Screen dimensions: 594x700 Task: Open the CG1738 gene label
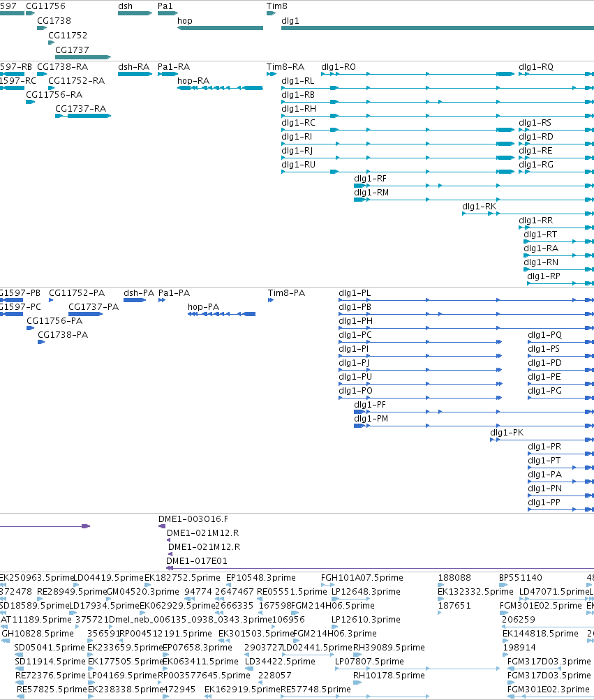54,20
